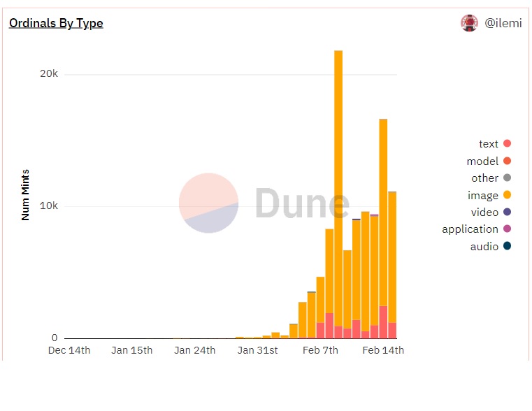Open the @ilemi author profile link

[x=503, y=23]
